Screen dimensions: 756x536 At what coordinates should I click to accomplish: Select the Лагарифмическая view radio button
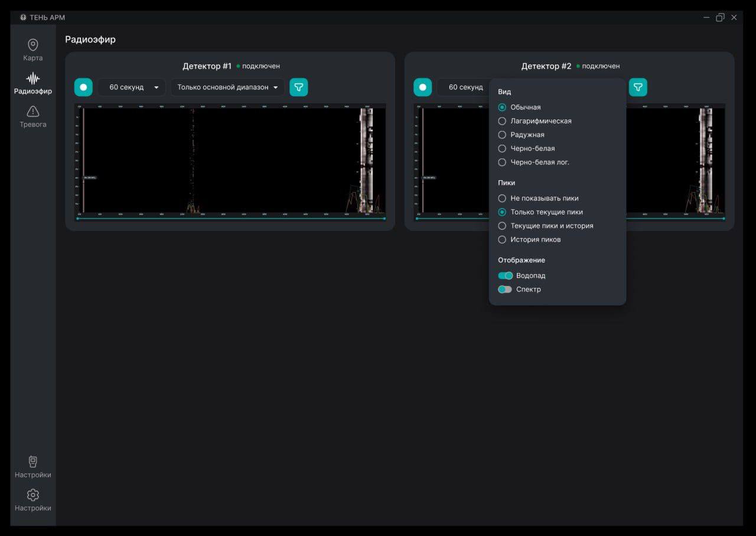tap(502, 121)
